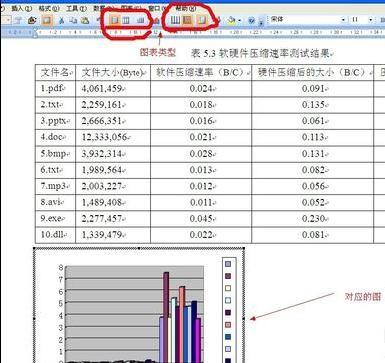Click the third cream legend key
The image size is (385, 363).
228,288
